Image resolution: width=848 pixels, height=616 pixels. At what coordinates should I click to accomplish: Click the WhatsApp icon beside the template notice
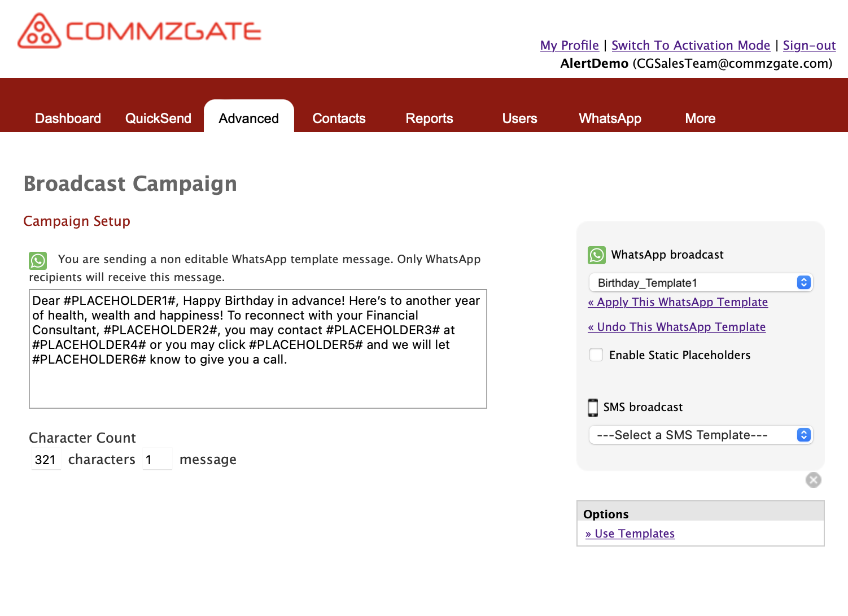pos(38,261)
